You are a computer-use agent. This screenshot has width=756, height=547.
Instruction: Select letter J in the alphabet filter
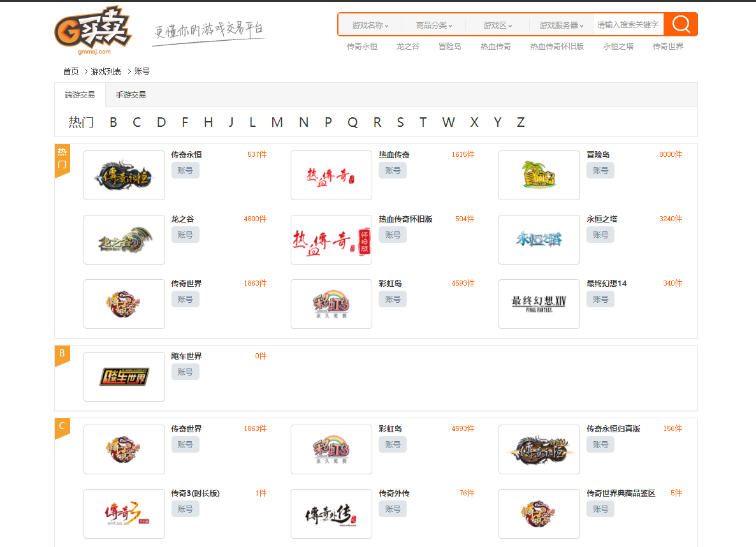coord(231,122)
